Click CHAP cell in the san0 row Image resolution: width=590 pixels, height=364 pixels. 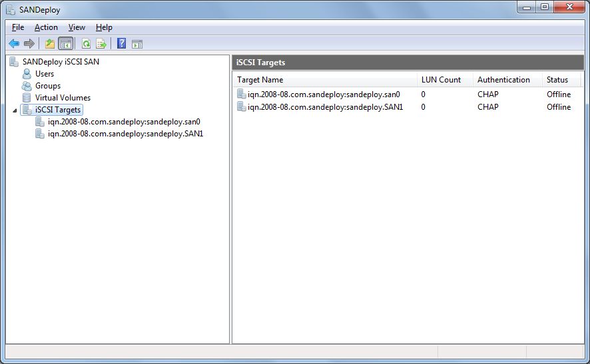[487, 94]
